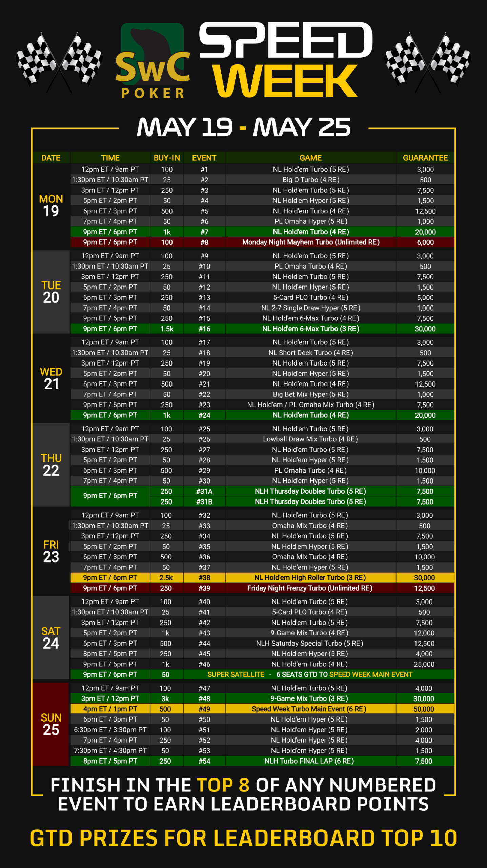Click 'Monday Night Mayhem Turbo (Unlimited RE)'
Screen dimensions: 487x868
click(x=311, y=242)
